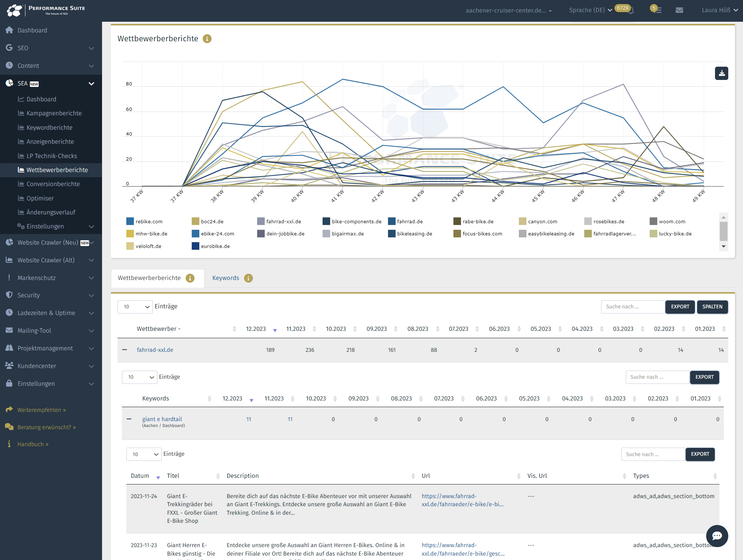The height and width of the screenshot is (560, 743).
Task: Toggle woom.com series in chart legend
Action: 667,221
